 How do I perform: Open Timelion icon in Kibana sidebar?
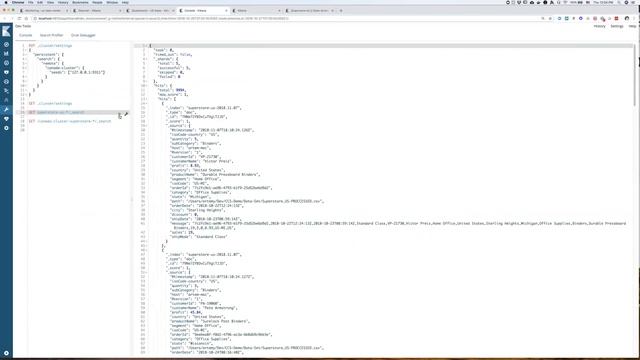tap(6, 72)
